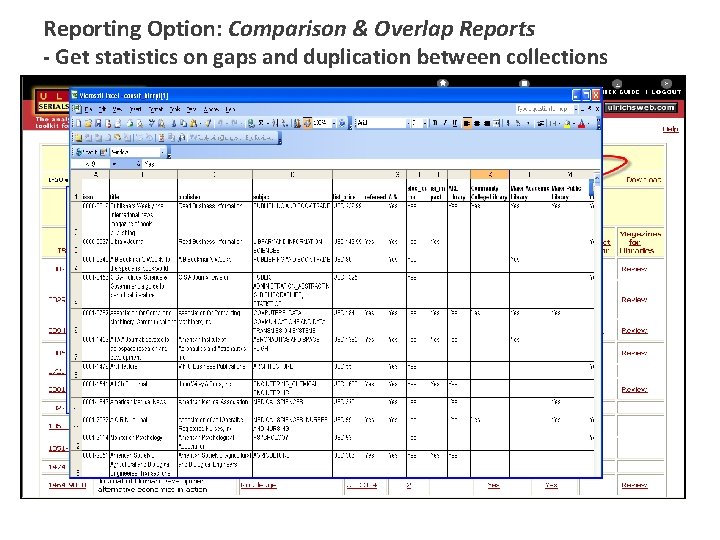
Task: Toggle Italic formatting in Excel
Action: tap(445, 123)
